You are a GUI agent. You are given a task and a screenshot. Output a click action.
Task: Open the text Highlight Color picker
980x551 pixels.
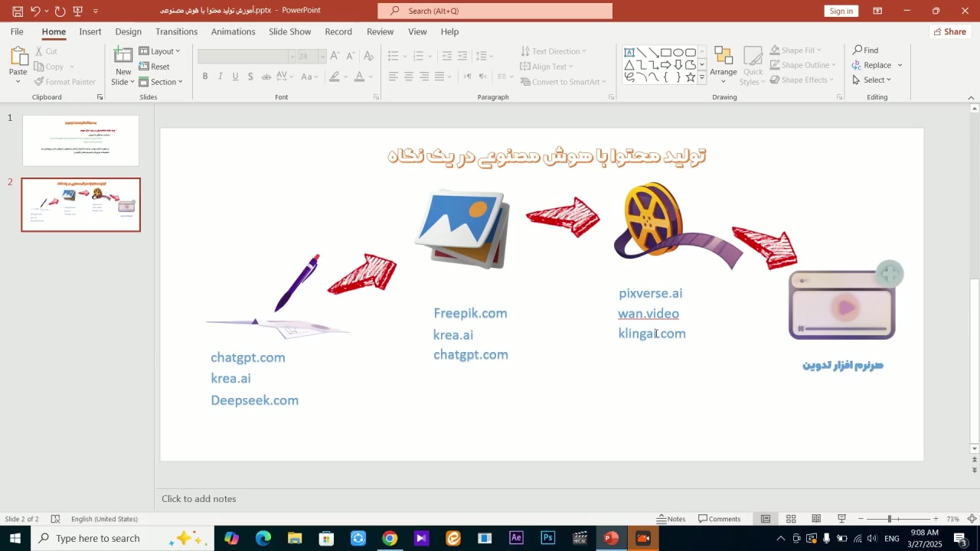(x=334, y=77)
